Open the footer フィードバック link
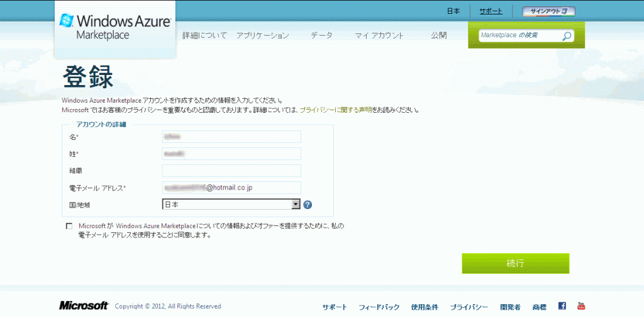The height and width of the screenshot is (318, 644). click(379, 307)
